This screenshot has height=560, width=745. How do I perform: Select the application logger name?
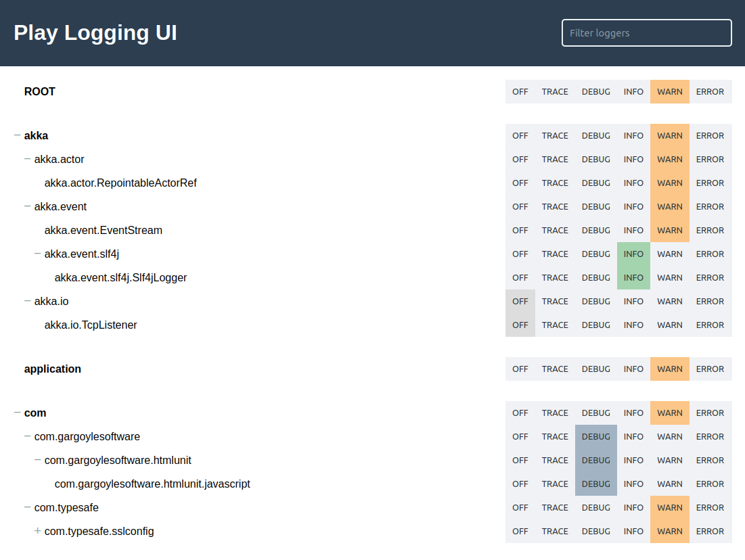click(x=53, y=369)
